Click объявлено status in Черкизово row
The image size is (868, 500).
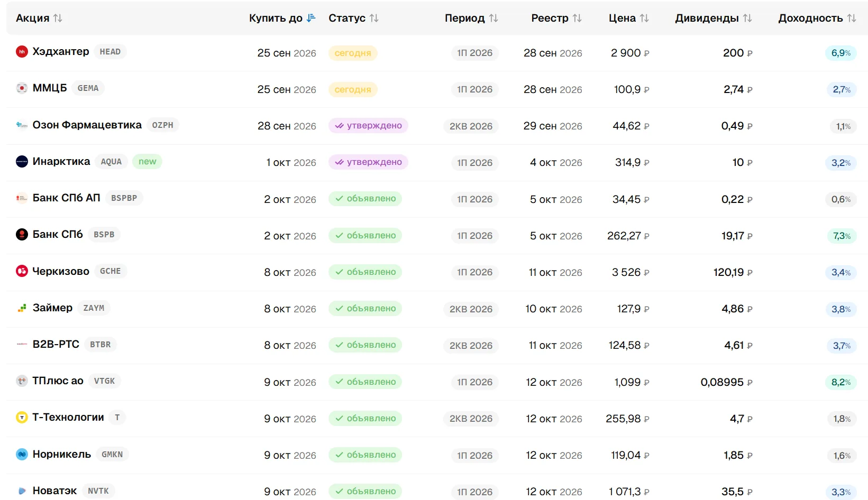[x=365, y=272]
